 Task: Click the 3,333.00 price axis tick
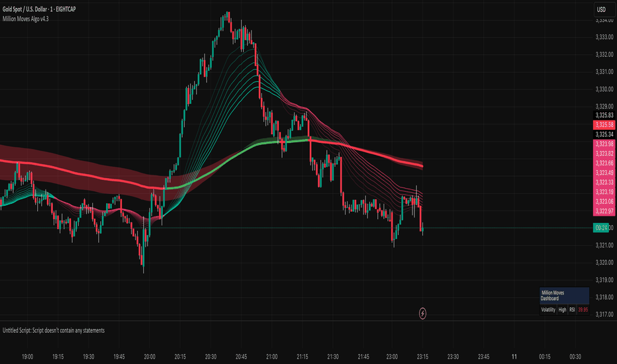[x=604, y=37]
